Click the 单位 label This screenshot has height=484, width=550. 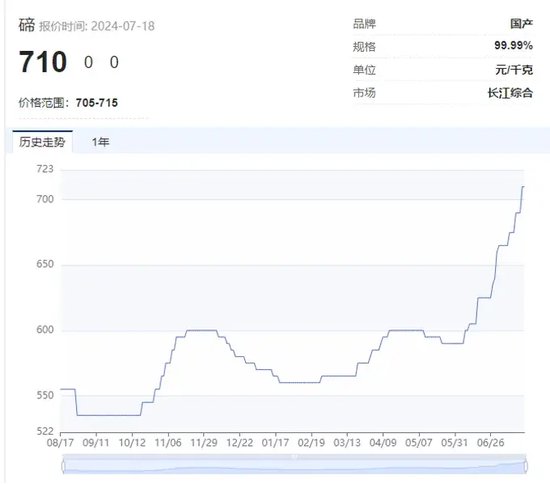(x=364, y=70)
